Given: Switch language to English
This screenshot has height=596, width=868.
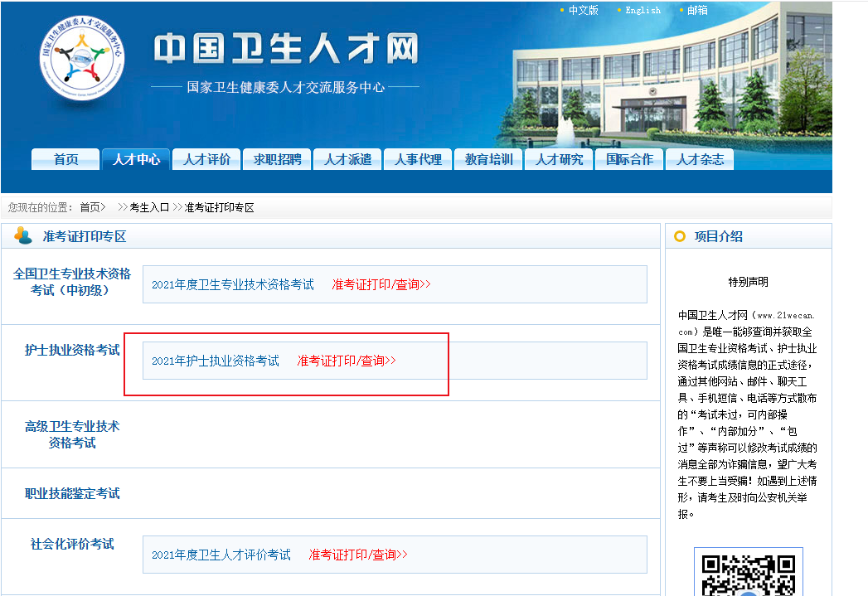Looking at the screenshot, I should pos(643,10).
